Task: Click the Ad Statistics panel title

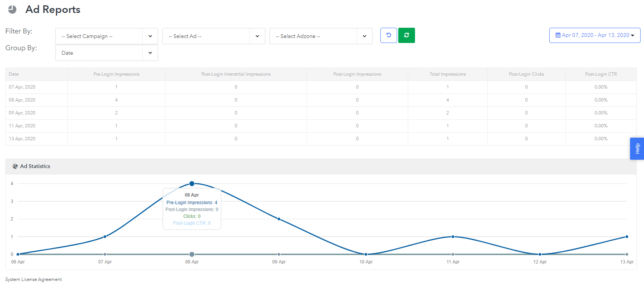Action: [35, 166]
